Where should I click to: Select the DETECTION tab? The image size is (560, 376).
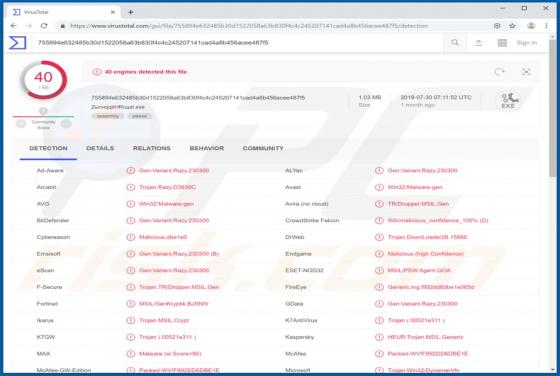coord(48,148)
